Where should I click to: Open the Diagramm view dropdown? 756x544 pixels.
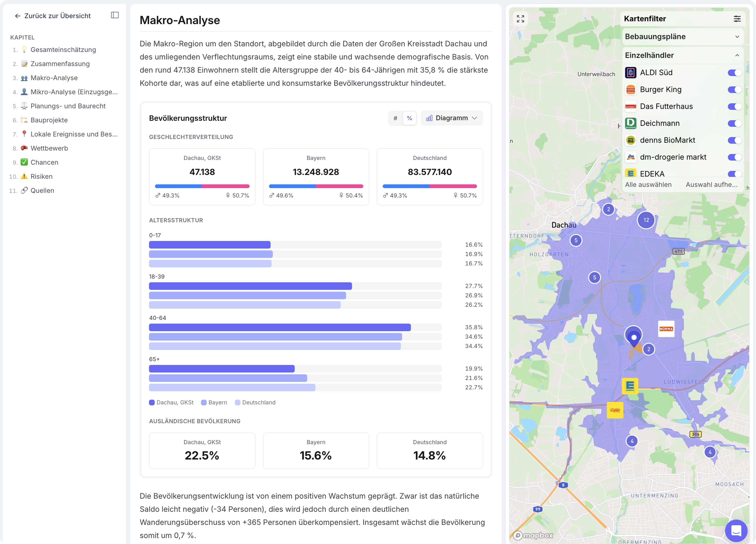[x=451, y=118]
